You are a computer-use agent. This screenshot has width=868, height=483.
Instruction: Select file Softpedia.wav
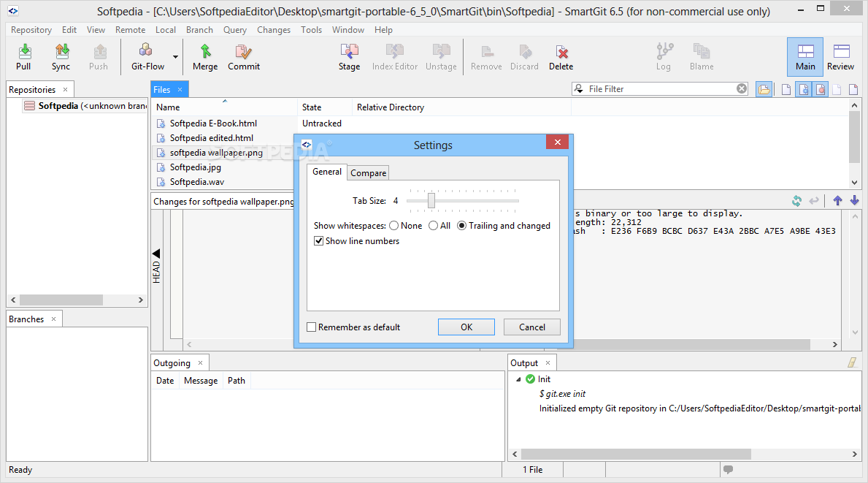[x=197, y=182]
